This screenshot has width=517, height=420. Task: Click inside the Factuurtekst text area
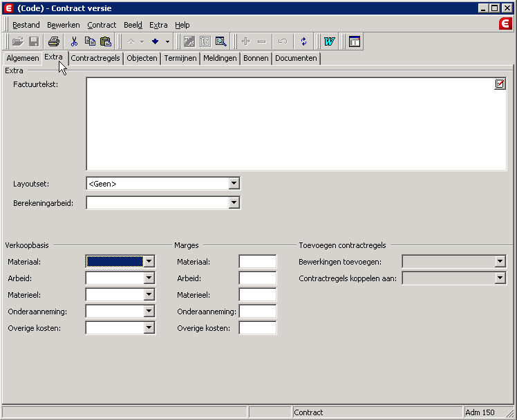pos(296,124)
